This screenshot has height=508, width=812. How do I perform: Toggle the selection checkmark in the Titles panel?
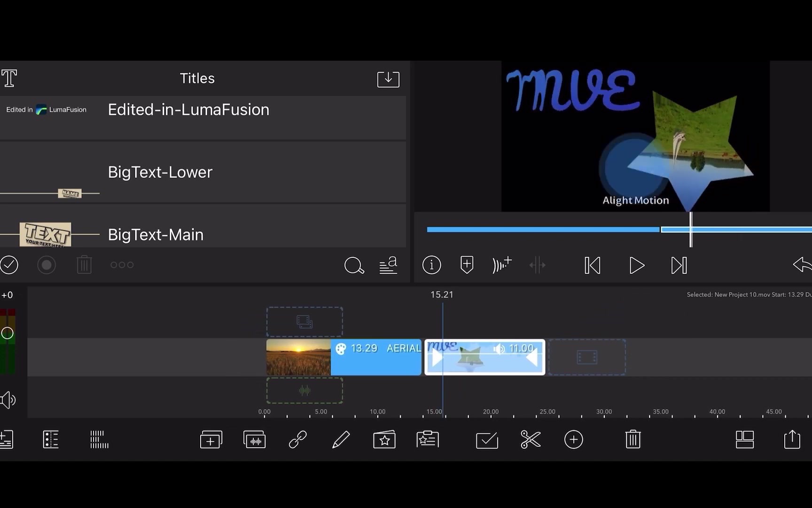9,265
